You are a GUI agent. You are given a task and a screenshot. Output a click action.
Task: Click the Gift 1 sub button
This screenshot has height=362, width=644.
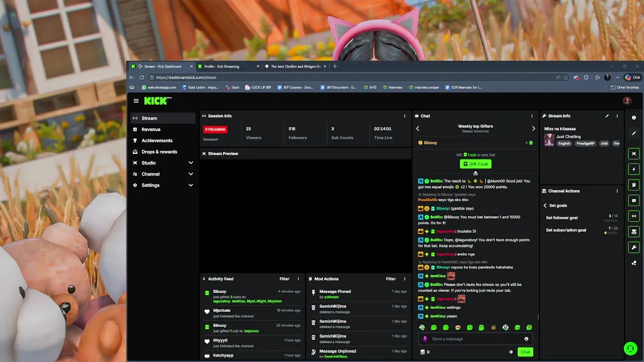click(x=475, y=164)
